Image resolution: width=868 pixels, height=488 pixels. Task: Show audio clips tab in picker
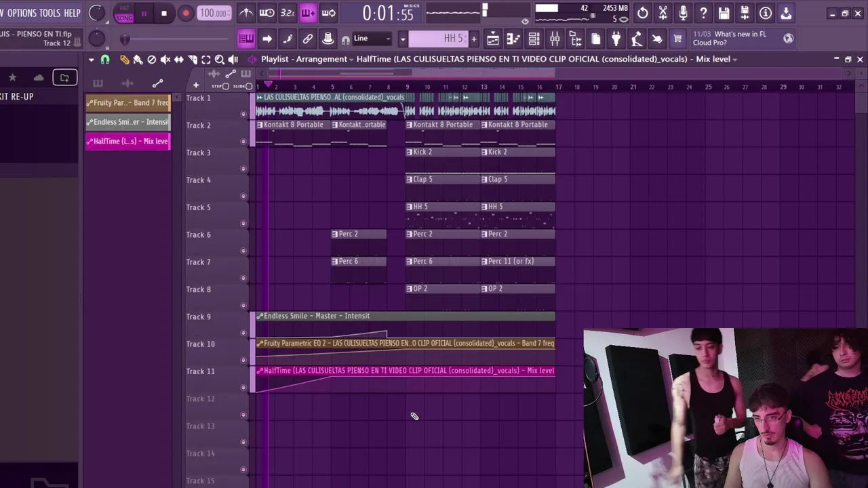click(127, 83)
